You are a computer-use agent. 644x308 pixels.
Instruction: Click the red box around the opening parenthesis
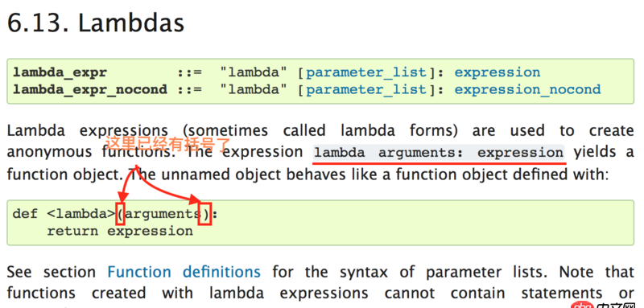coord(120,214)
